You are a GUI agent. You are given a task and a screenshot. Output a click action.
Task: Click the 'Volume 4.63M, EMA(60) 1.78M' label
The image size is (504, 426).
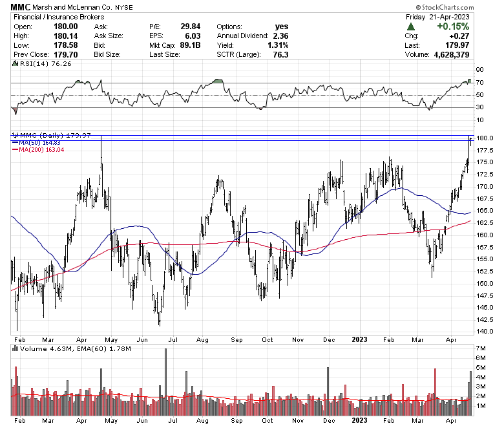76,348
